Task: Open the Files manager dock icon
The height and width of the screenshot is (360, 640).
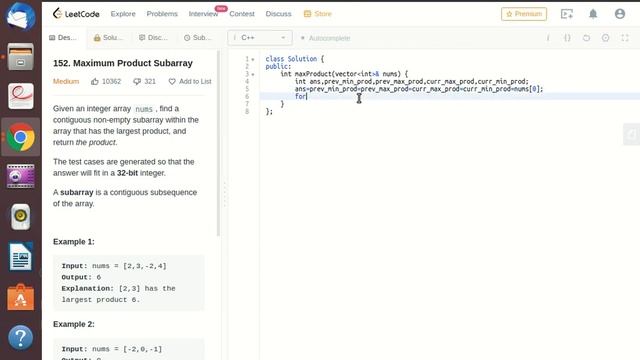Action: (x=20, y=56)
